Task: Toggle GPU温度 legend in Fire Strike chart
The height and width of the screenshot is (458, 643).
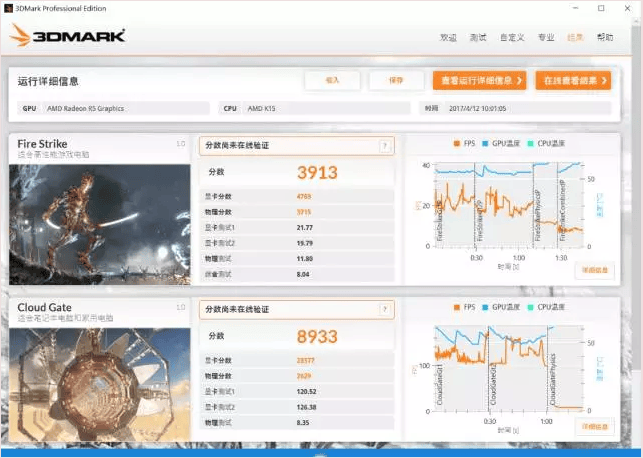Action: [501, 144]
